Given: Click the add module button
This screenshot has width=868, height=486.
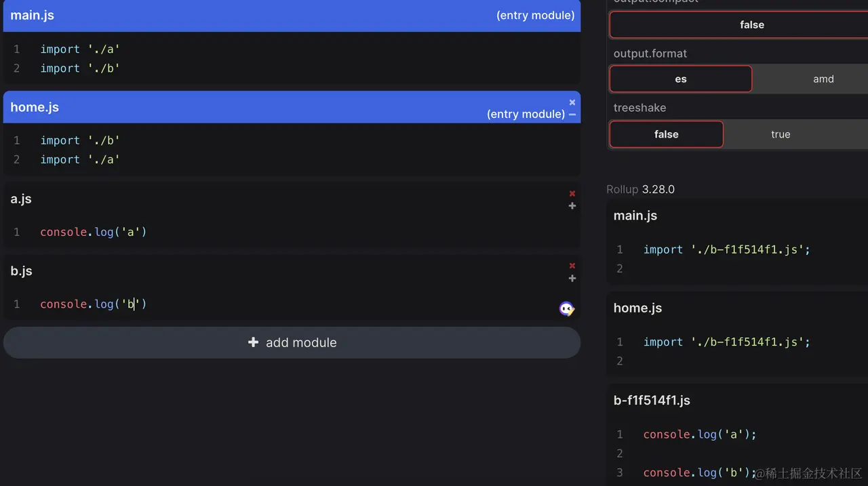Looking at the screenshot, I should coord(292,342).
